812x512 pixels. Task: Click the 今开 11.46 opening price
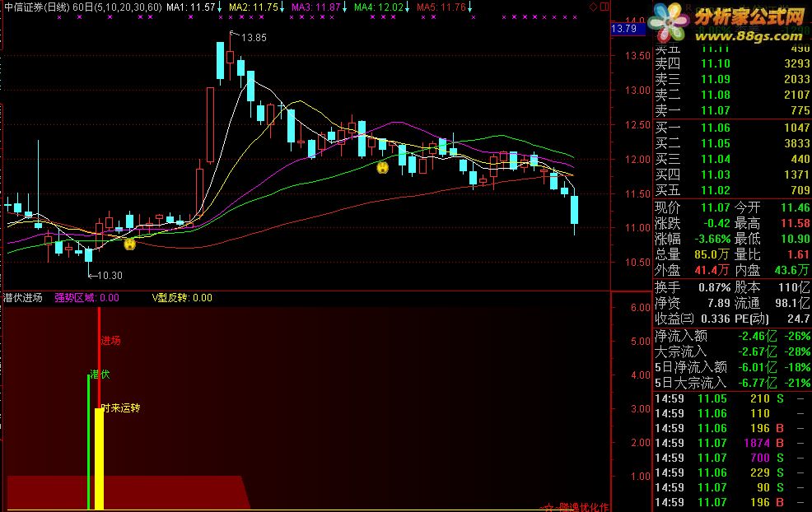click(x=795, y=208)
